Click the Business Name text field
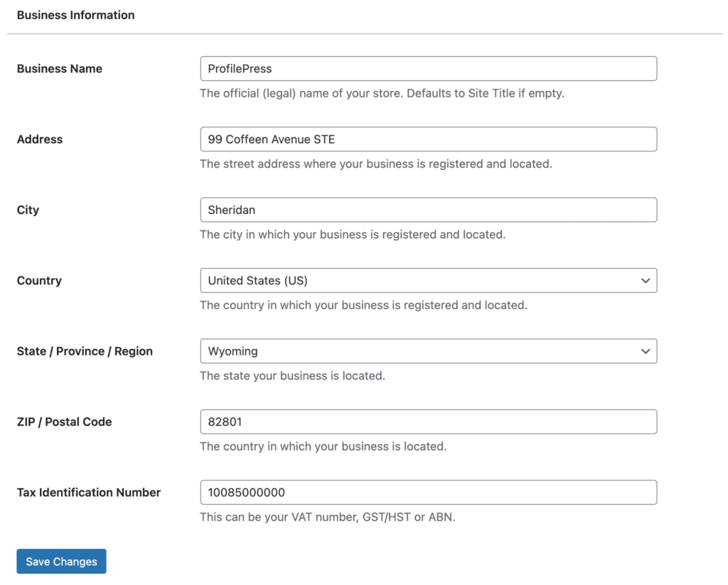The height and width of the screenshot is (585, 728). 428,69
